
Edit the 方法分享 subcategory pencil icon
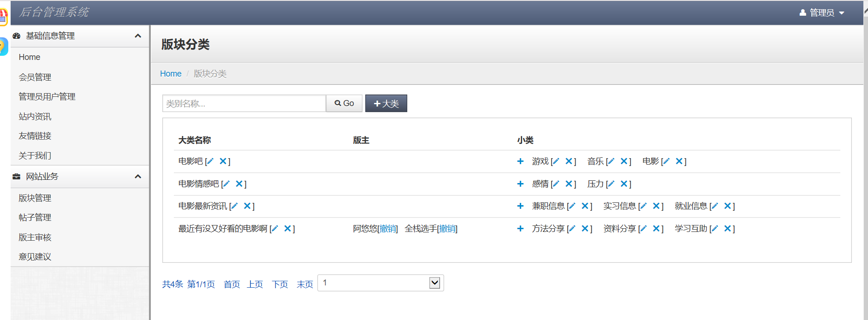(572, 229)
